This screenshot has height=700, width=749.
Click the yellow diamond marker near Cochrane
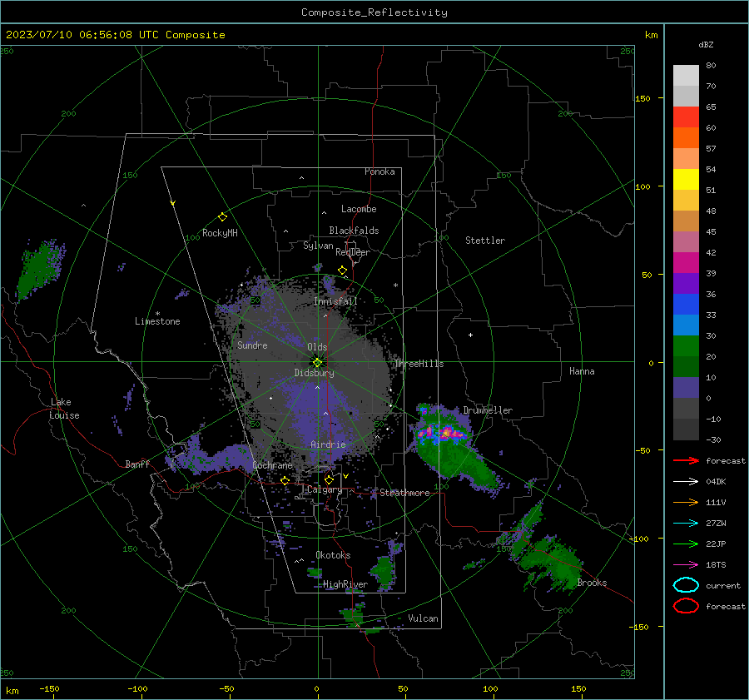tap(285, 481)
